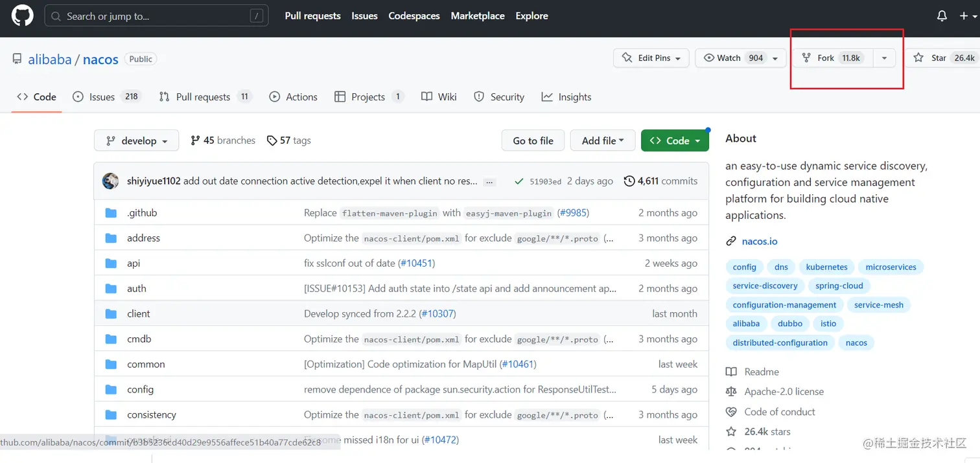The image size is (980, 463).
Task: Open the Fork options dropdown arrow
Action: pos(884,58)
